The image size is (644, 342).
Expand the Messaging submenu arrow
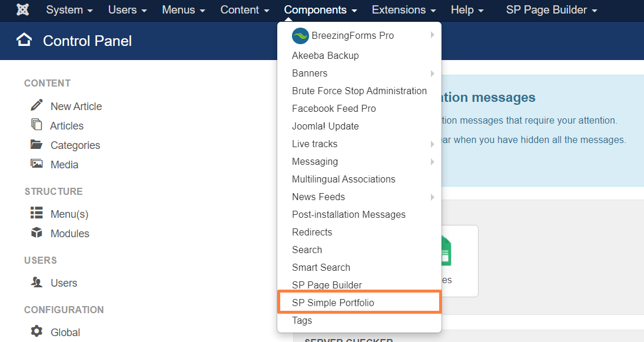[432, 162]
